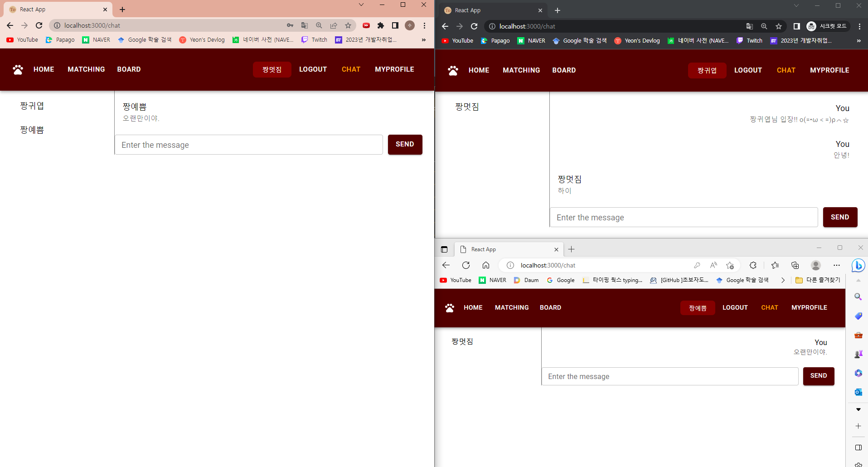Open Edge sidebar tools briefcase icon
Screen dimensions: 868x467
tap(858, 335)
